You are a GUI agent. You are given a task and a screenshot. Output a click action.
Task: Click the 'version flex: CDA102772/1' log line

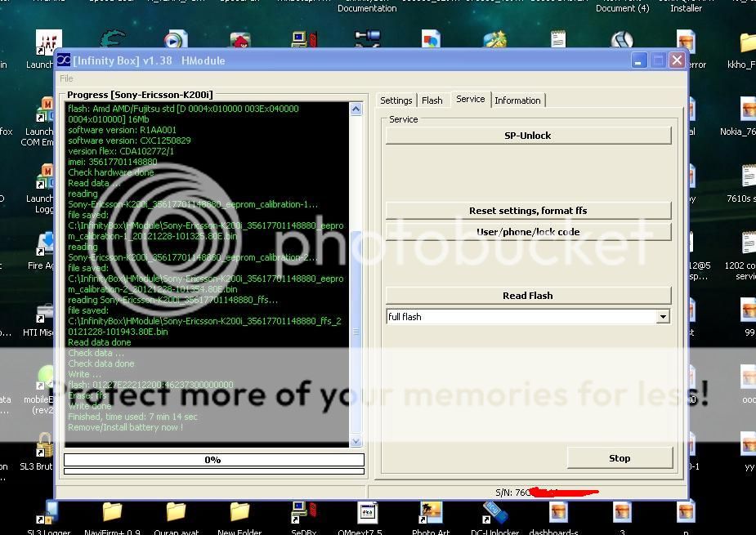[x=121, y=151]
